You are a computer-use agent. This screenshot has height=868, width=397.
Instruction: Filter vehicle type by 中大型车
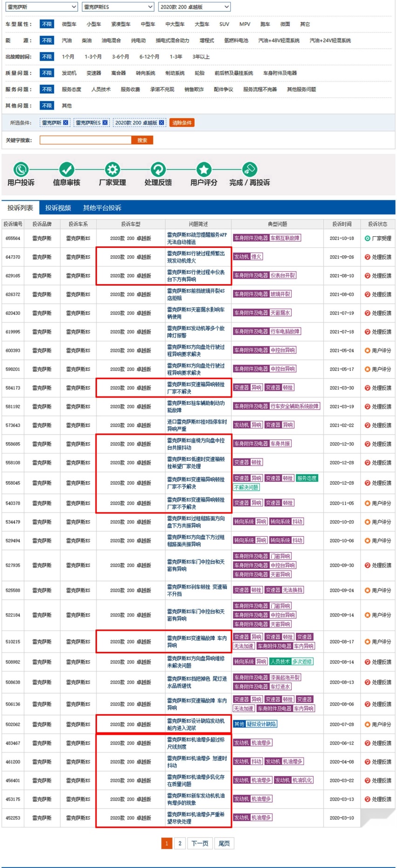(x=175, y=24)
